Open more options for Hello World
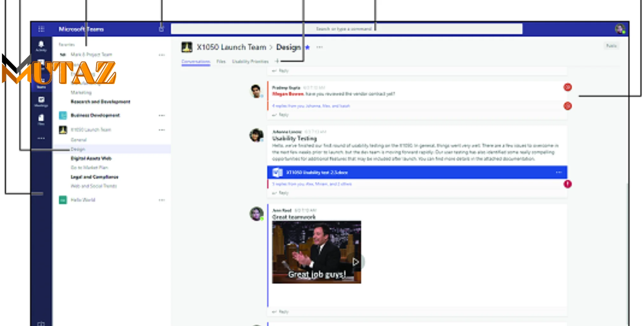 click(162, 200)
